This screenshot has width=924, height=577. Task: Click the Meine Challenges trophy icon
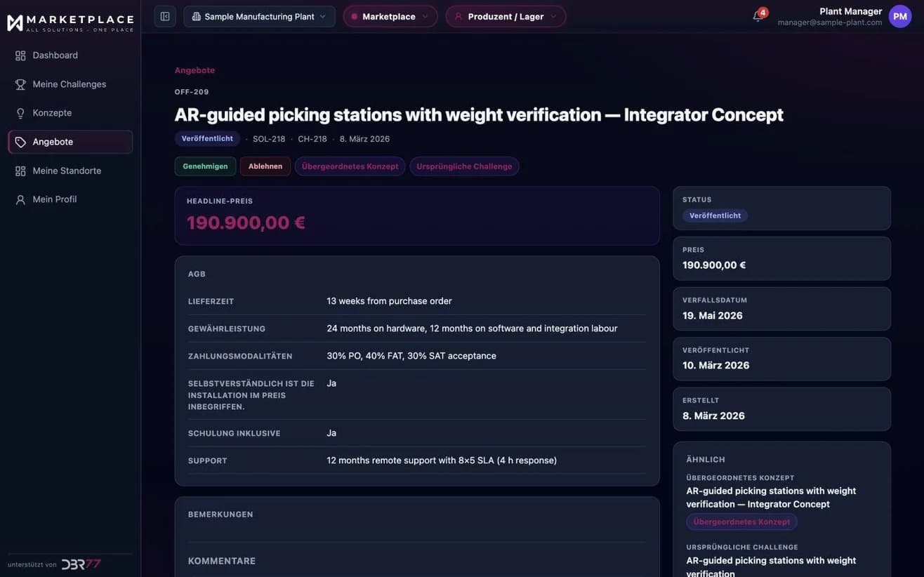(20, 84)
